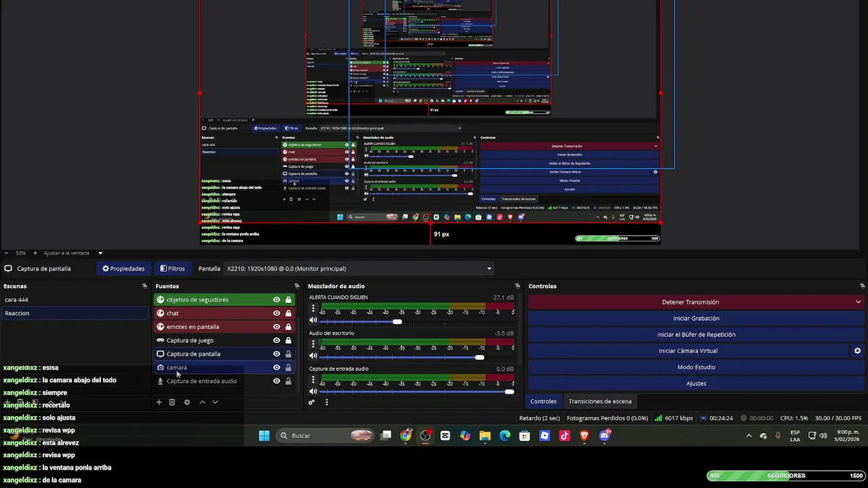Open File Explorer from the taskbar

click(x=485, y=436)
